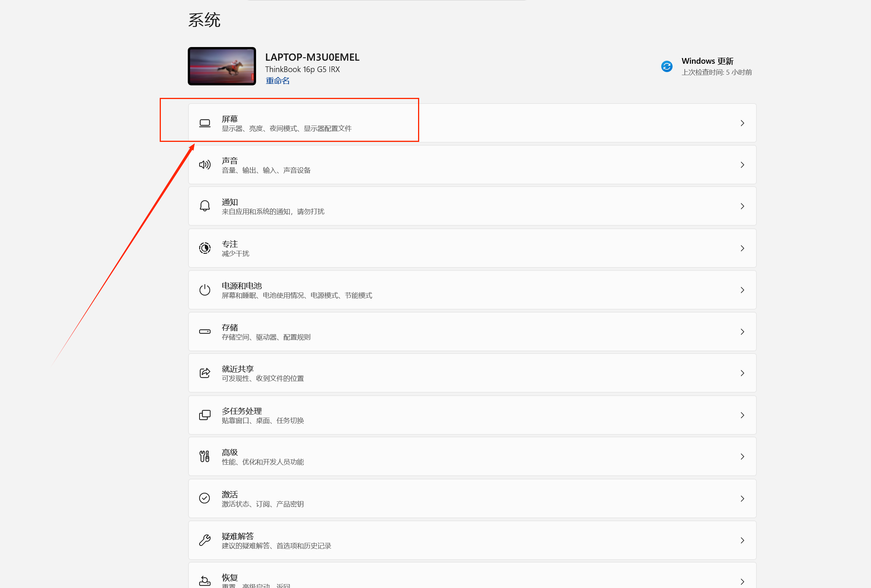
Task: Open 高级 advanced settings title
Action: click(x=230, y=452)
